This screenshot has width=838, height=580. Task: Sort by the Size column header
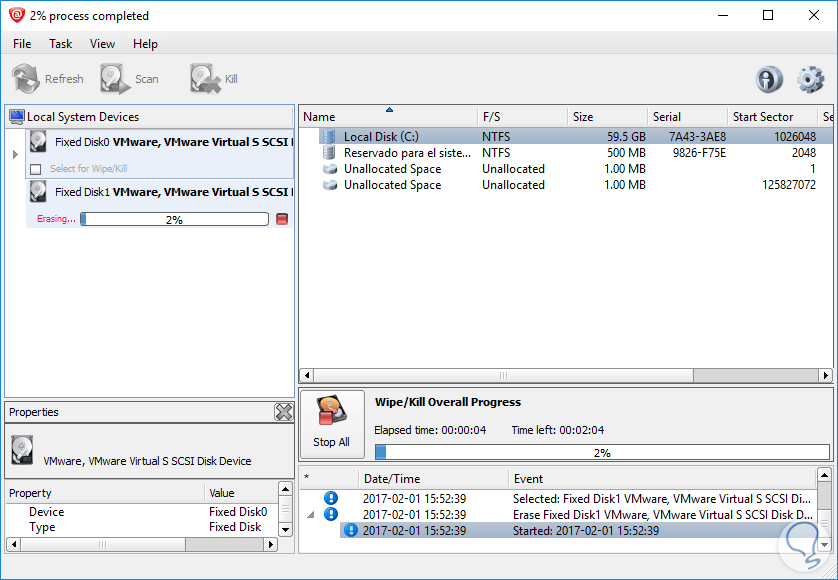tap(607, 117)
